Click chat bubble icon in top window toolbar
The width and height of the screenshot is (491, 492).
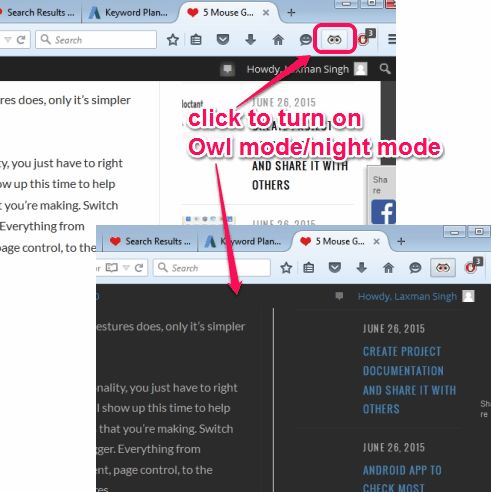(305, 40)
